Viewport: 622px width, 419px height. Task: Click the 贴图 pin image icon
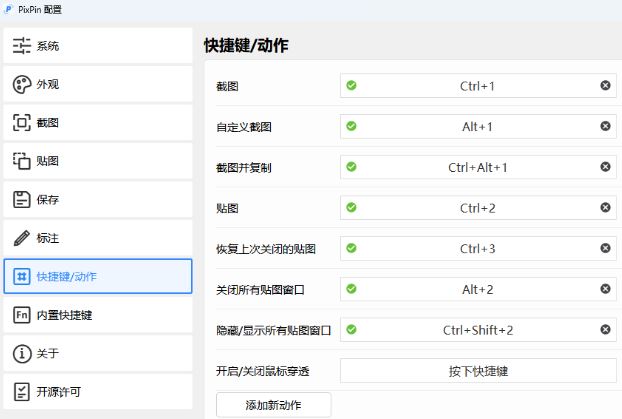click(21, 161)
